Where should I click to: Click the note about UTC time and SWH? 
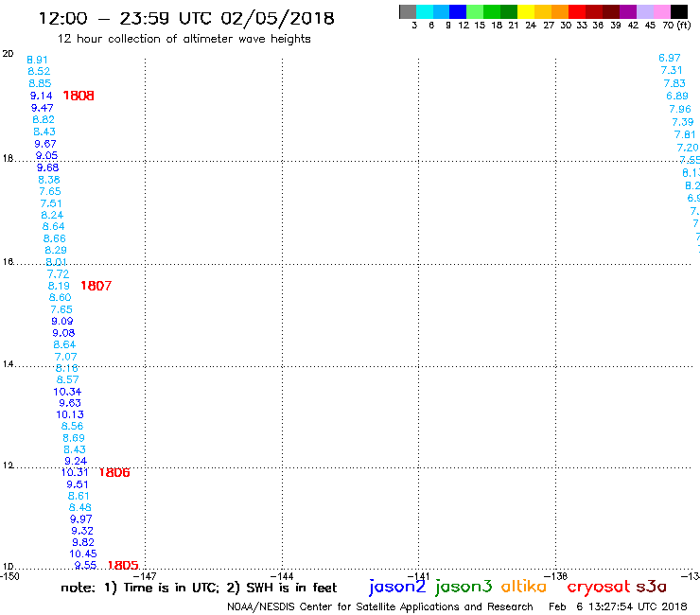click(199, 588)
